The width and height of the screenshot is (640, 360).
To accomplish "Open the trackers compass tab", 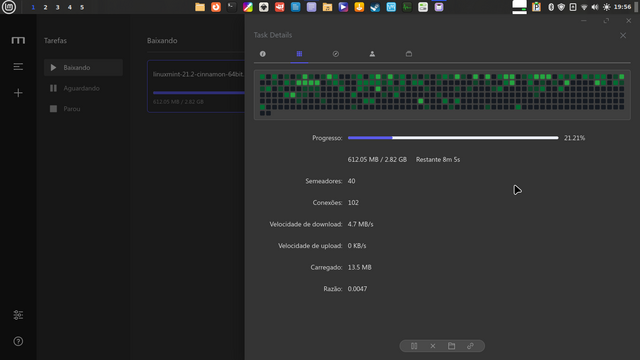I will click(336, 54).
